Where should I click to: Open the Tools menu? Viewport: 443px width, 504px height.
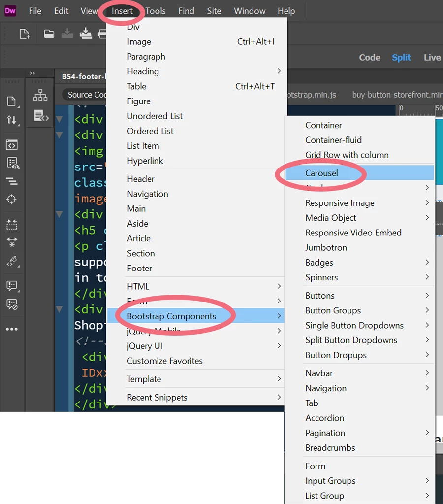156,11
